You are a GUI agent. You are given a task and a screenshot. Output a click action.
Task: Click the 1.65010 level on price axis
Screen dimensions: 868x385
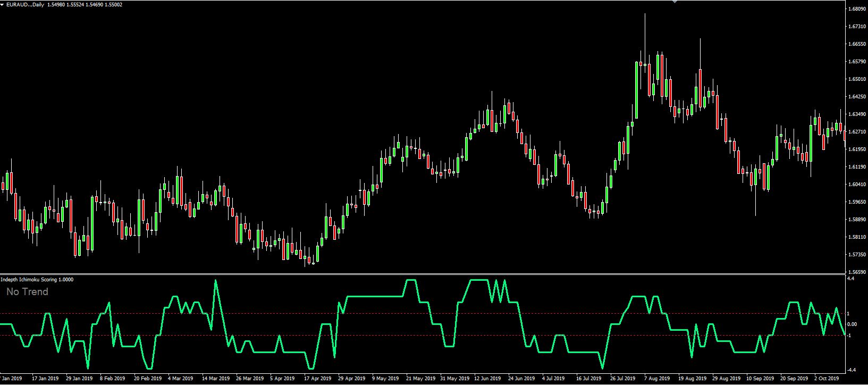[856, 79]
